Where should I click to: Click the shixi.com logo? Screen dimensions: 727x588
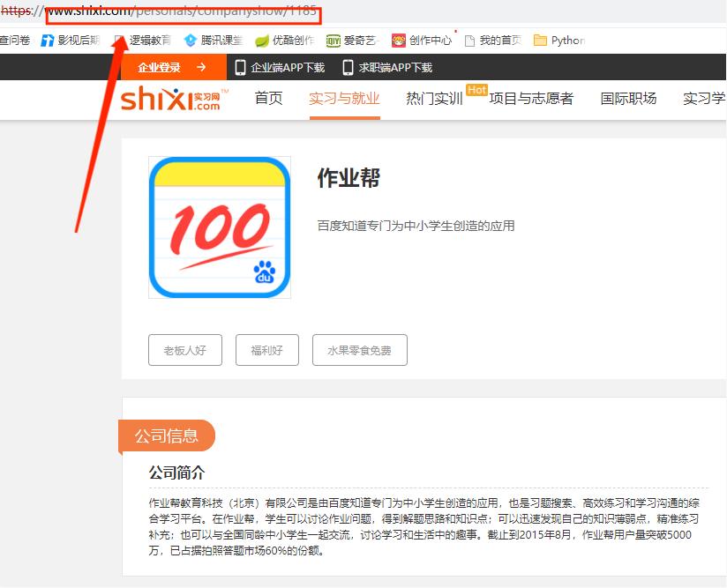tap(170, 99)
